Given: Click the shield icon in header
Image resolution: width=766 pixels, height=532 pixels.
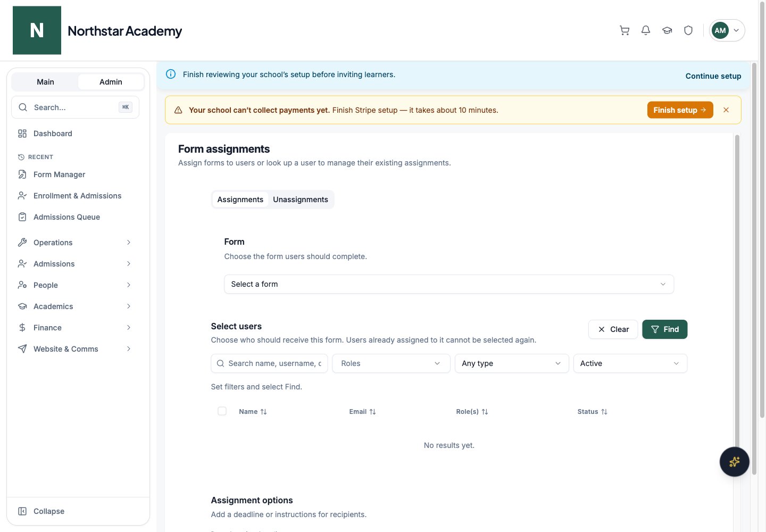Looking at the screenshot, I should [x=688, y=30].
